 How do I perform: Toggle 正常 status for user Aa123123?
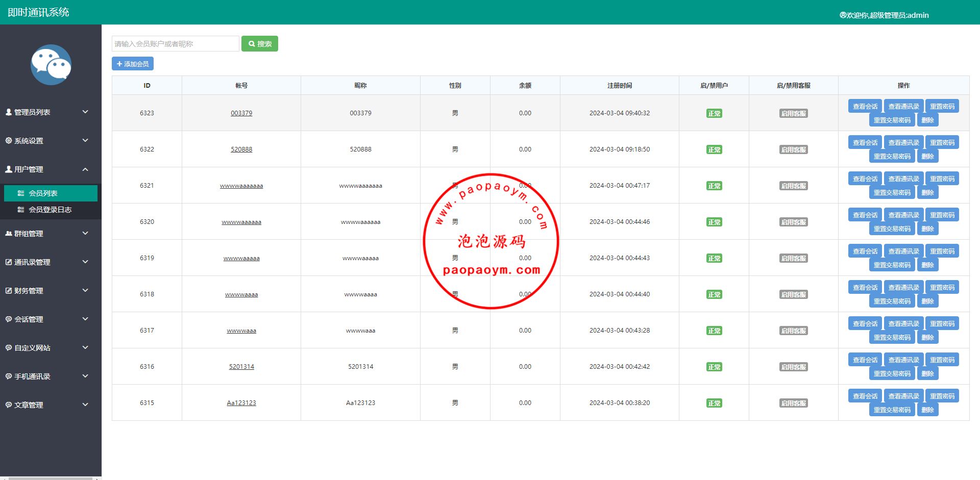pos(714,403)
